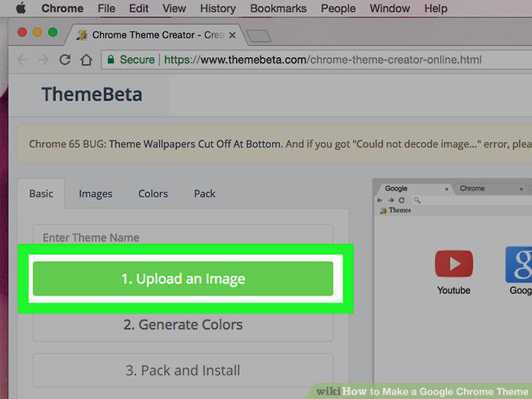The width and height of the screenshot is (532, 399).
Task: Close the Chrome Theme Creator tab
Action: (232, 35)
